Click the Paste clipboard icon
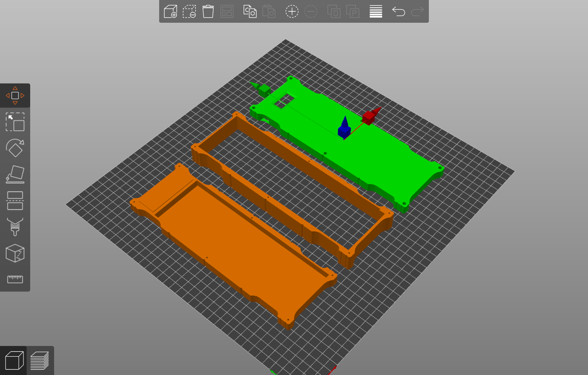 269,11
